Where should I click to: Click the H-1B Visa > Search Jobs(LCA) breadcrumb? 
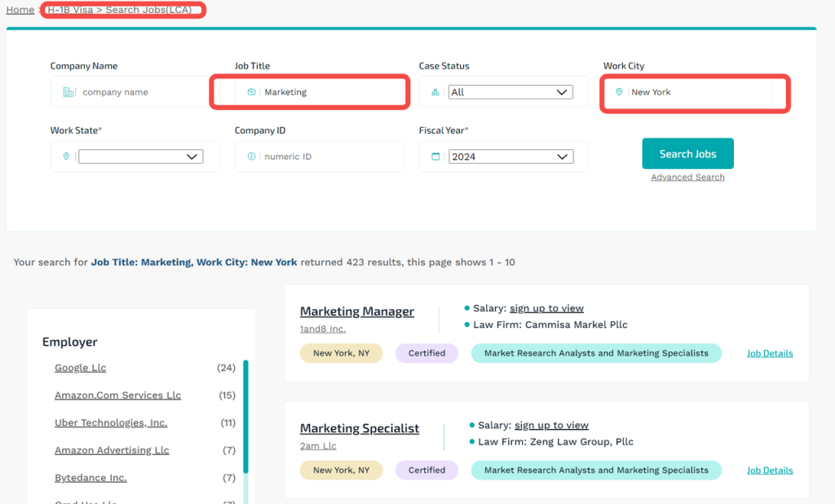[x=120, y=10]
